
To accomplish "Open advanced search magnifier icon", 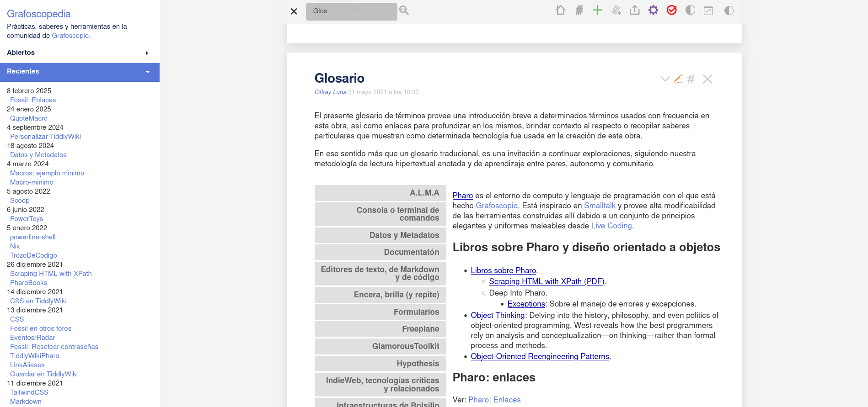I will coord(404,11).
